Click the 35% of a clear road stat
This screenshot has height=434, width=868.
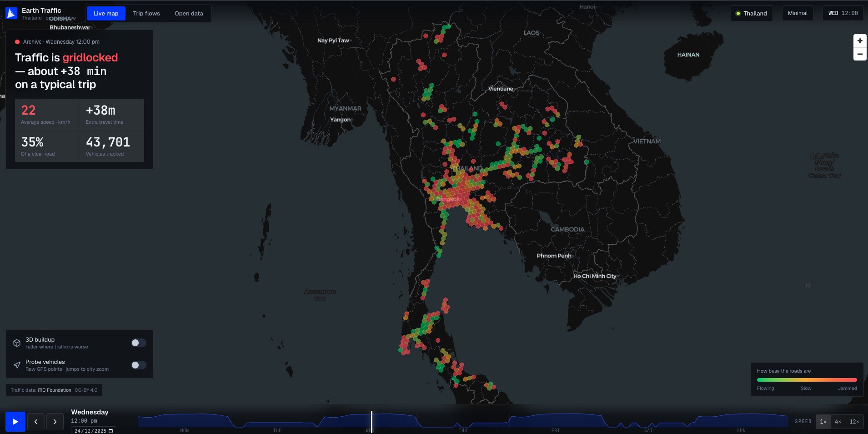[47, 146]
